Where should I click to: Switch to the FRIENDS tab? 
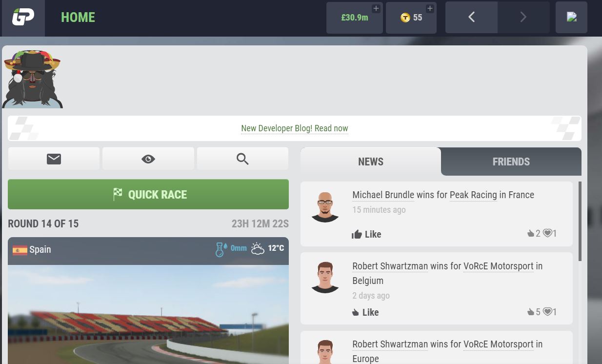click(x=511, y=162)
